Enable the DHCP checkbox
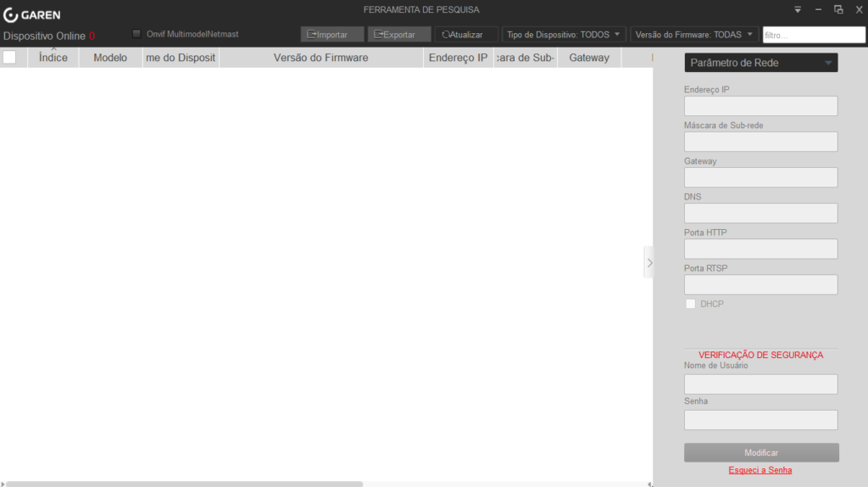Viewport: 868px width, 487px height. pyautogui.click(x=690, y=304)
